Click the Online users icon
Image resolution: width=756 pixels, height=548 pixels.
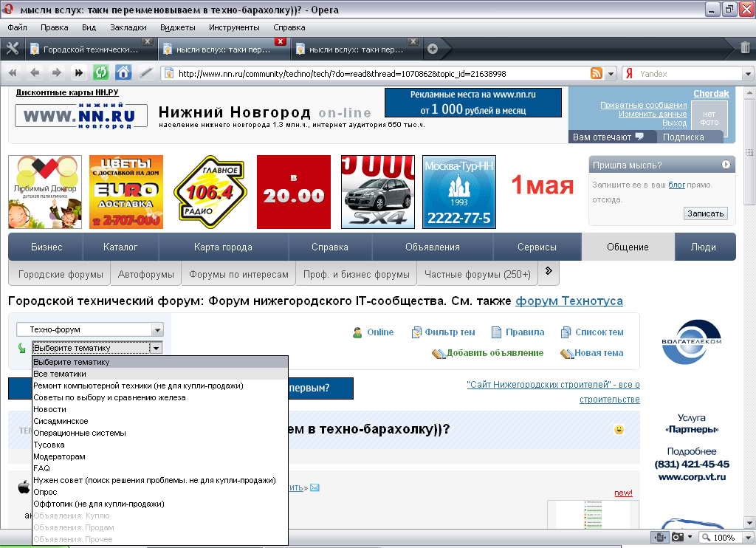pos(357,332)
